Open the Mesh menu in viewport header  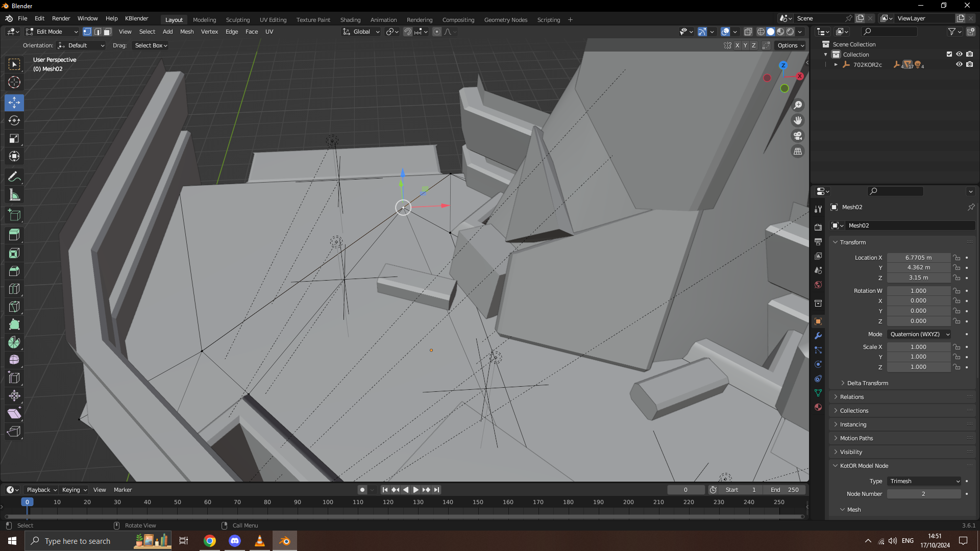(187, 32)
